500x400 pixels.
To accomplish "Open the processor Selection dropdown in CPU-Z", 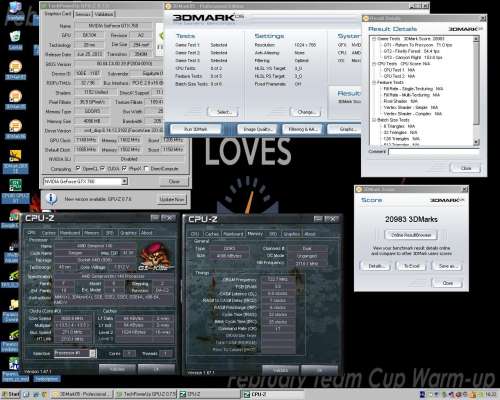I will [93, 353].
